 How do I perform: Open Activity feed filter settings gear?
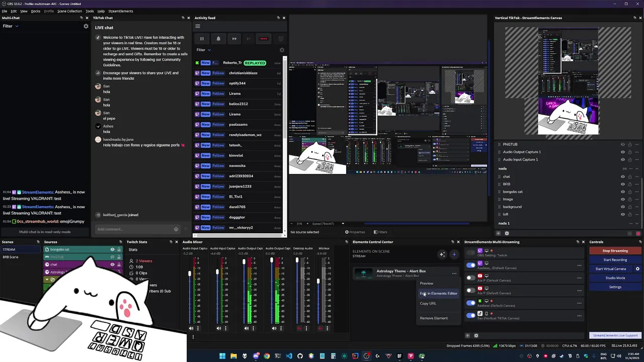282,50
